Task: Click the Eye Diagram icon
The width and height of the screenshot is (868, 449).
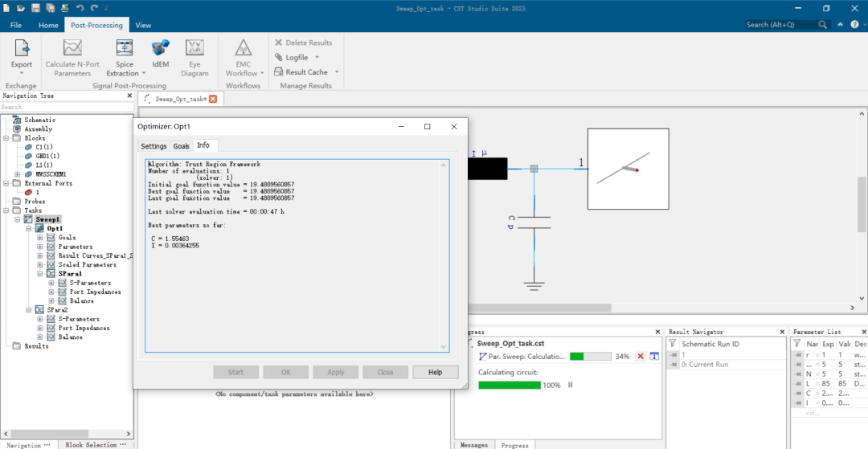Action: 194,47
